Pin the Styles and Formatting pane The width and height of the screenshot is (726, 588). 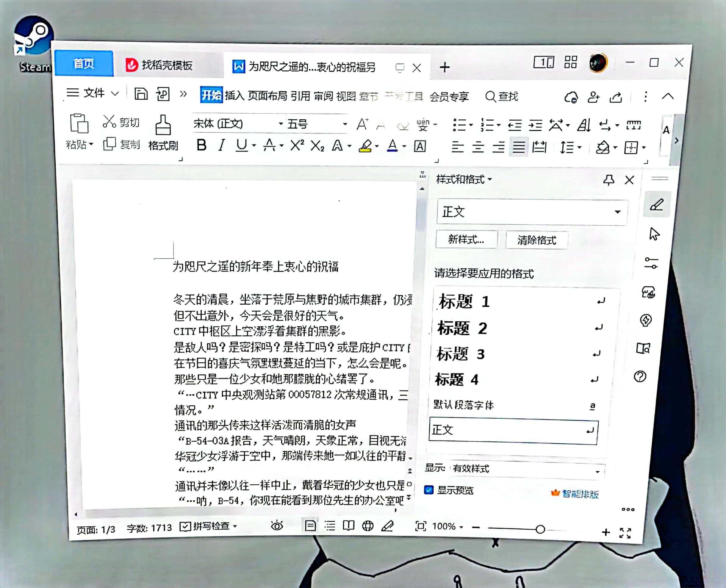tap(608, 180)
